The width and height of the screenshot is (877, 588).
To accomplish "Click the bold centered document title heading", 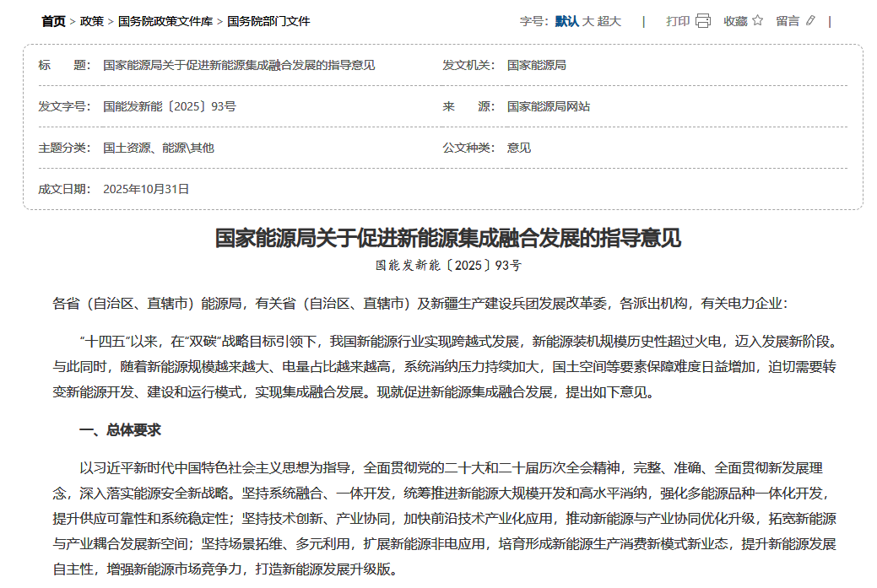I will click(447, 238).
